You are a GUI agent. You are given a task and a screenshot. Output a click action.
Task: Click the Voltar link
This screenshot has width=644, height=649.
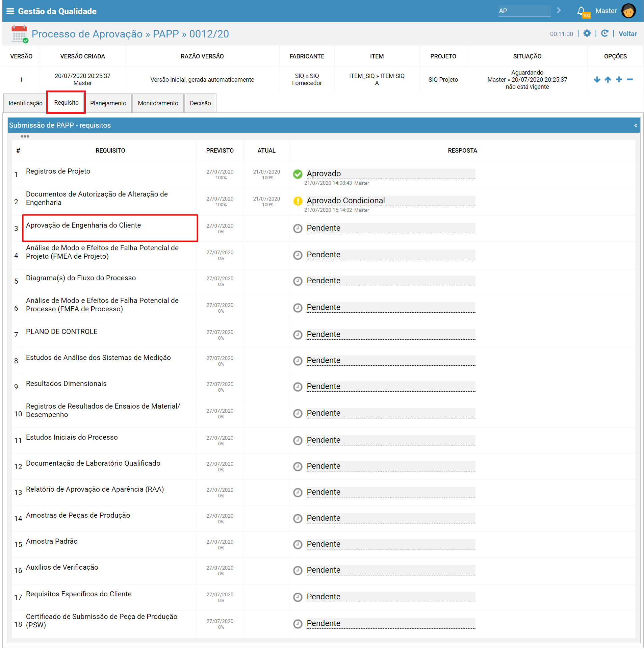627,34
